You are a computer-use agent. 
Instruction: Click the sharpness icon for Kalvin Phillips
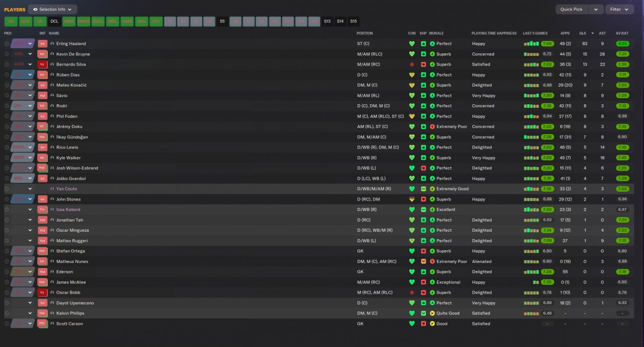(x=423, y=313)
